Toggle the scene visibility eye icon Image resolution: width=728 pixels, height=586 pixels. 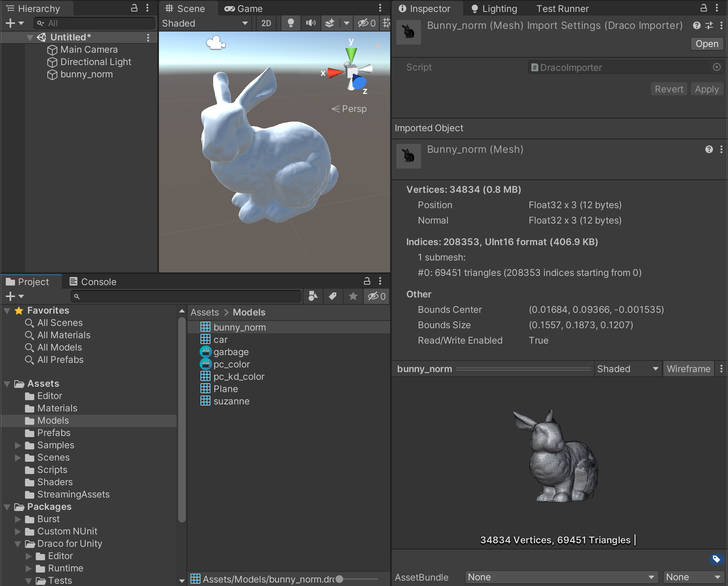pyautogui.click(x=363, y=23)
